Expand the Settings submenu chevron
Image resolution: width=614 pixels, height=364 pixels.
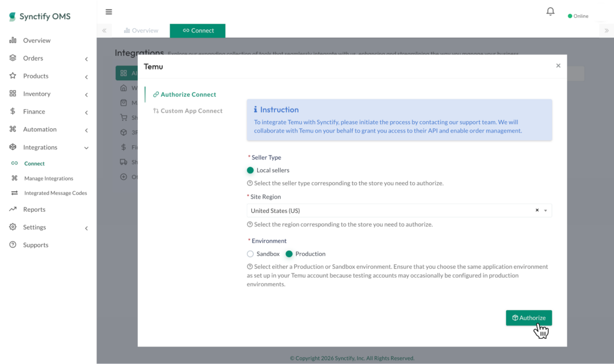click(86, 228)
